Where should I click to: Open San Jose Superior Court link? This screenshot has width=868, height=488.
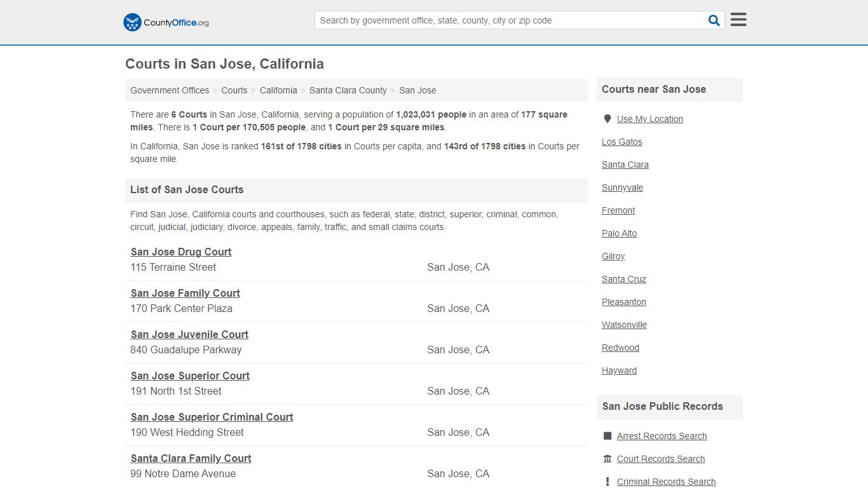pyautogui.click(x=190, y=376)
